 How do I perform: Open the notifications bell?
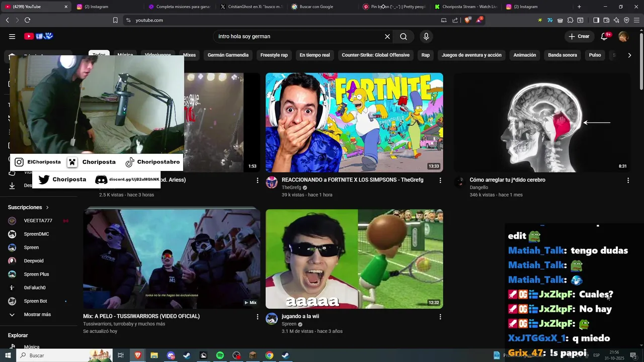pos(605,36)
